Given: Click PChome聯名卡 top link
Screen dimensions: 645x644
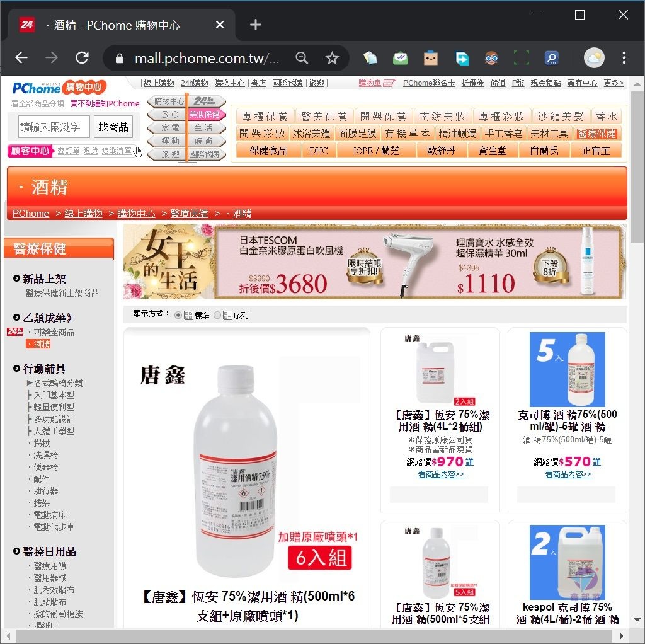Looking at the screenshot, I should coord(428,83).
